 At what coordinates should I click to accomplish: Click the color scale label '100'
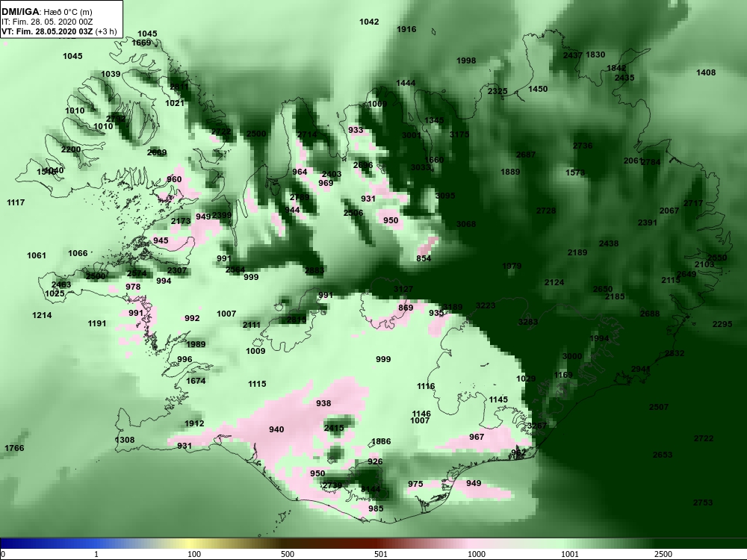pyautogui.click(x=194, y=554)
